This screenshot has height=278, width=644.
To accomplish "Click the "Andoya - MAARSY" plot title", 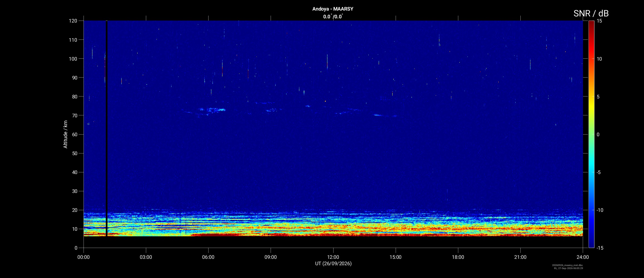I will click(333, 9).
